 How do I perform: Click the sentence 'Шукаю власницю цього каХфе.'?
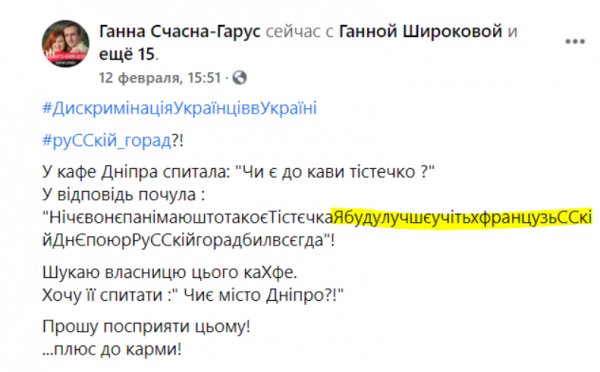coord(170,272)
